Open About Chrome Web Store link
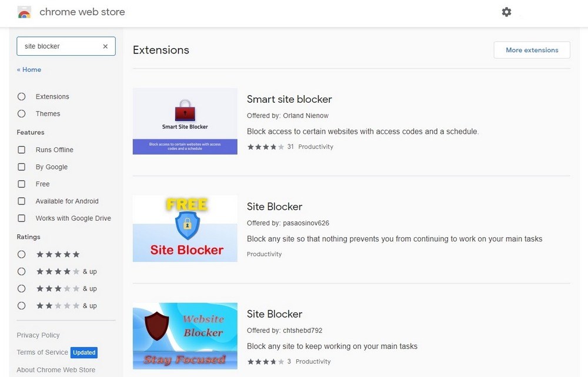This screenshot has width=588, height=377. coord(56,370)
